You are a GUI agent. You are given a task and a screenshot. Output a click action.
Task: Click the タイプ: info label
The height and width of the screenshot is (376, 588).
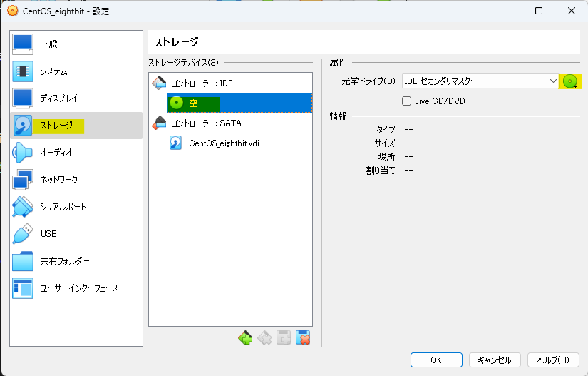386,129
